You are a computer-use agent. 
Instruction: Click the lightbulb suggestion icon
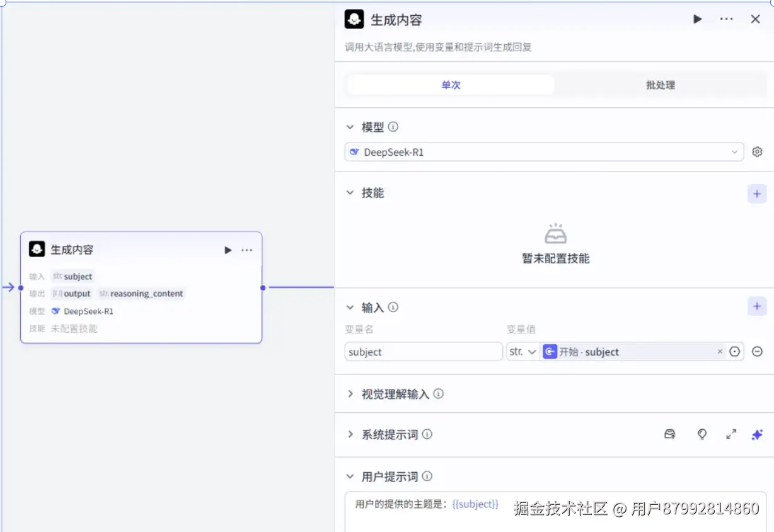pyautogui.click(x=702, y=434)
